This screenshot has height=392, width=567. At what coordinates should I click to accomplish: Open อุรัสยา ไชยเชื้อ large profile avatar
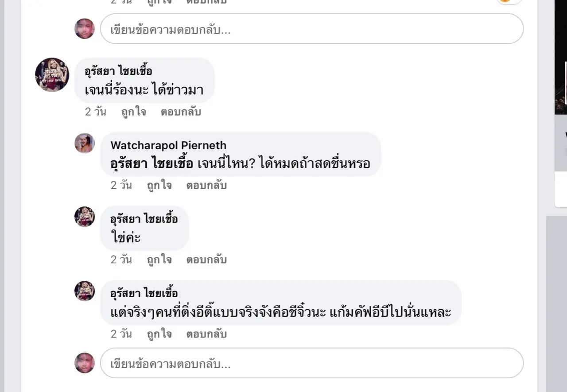52,74
